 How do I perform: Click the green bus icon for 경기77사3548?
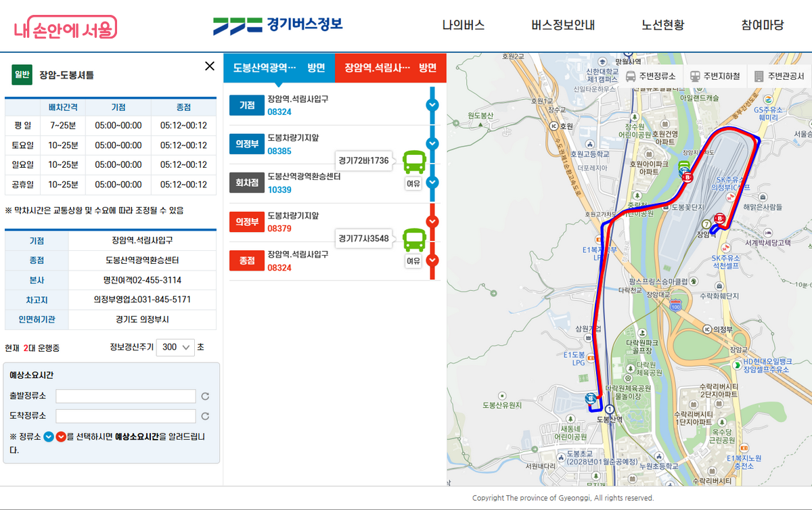tap(414, 240)
